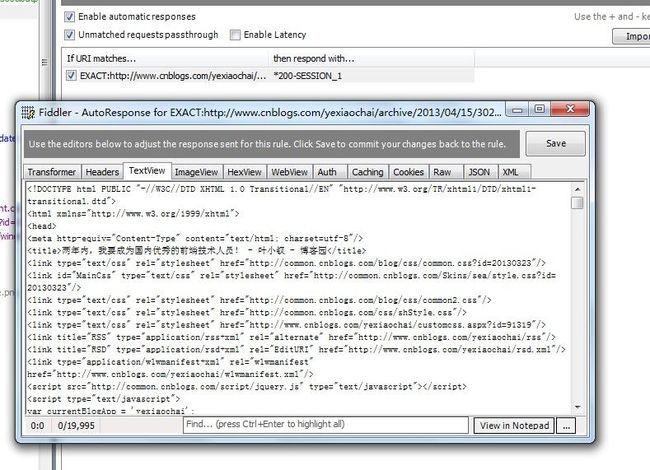This screenshot has height=470, width=650.
Task: Click the ellipsis button beside View in Notepad
Action: tap(566, 426)
